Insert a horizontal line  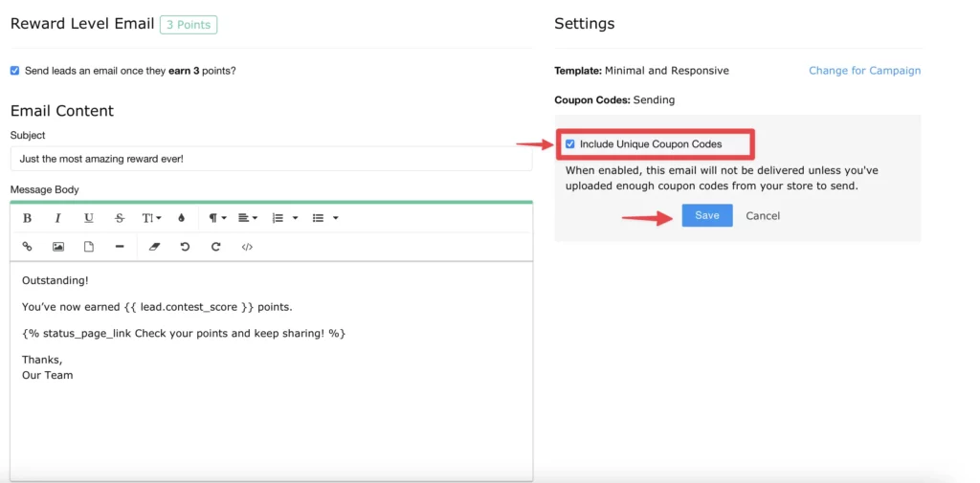point(120,247)
